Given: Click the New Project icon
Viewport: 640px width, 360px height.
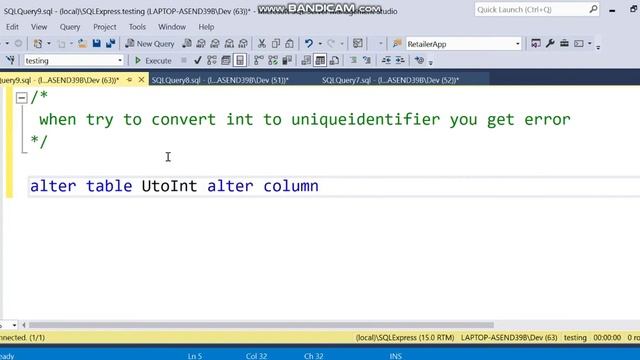Looking at the screenshot, I should (x=38, y=43).
